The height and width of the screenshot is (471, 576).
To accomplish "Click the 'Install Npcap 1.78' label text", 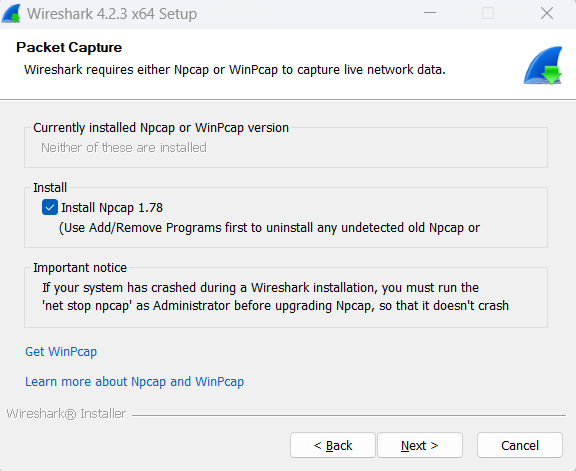I will click(112, 208).
